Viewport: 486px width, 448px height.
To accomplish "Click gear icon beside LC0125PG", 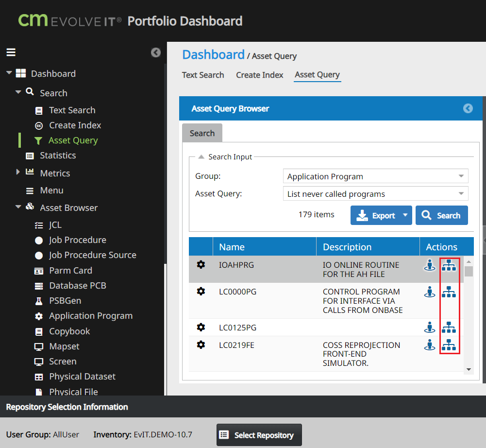I will click(201, 327).
